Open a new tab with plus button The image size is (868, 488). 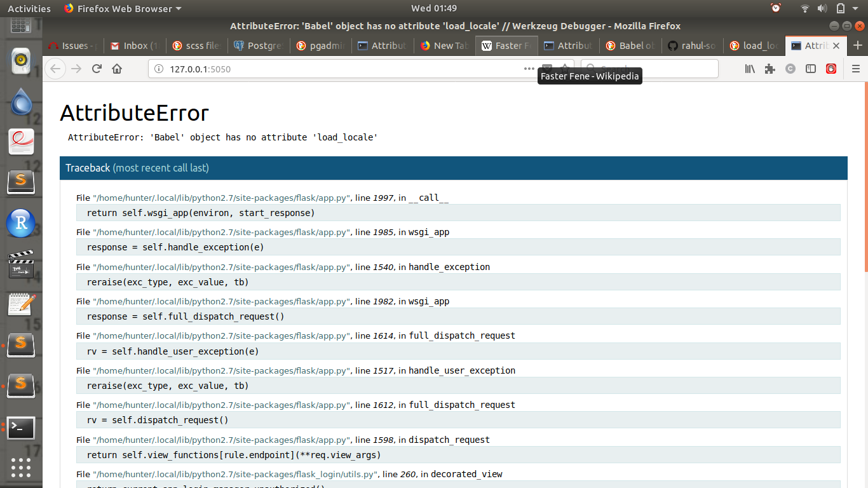tap(858, 46)
